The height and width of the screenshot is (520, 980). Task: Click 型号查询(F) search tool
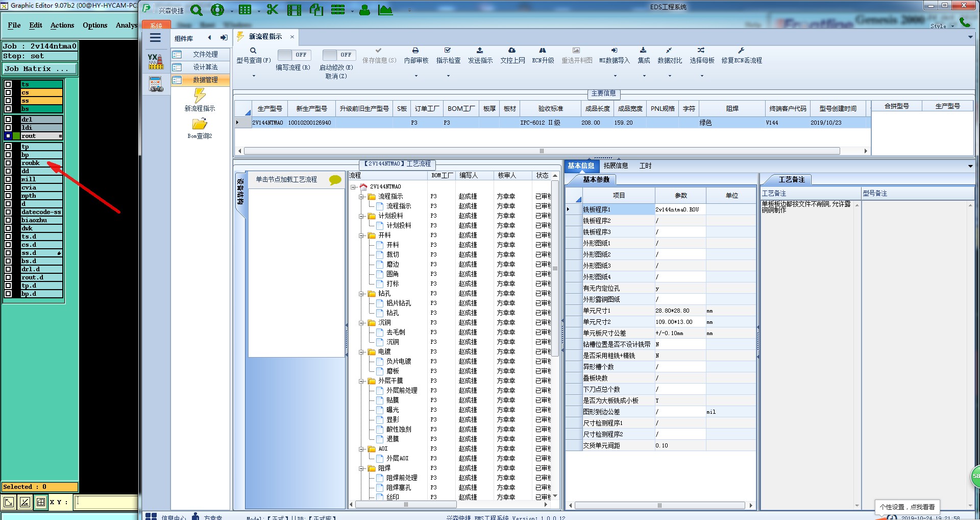253,56
